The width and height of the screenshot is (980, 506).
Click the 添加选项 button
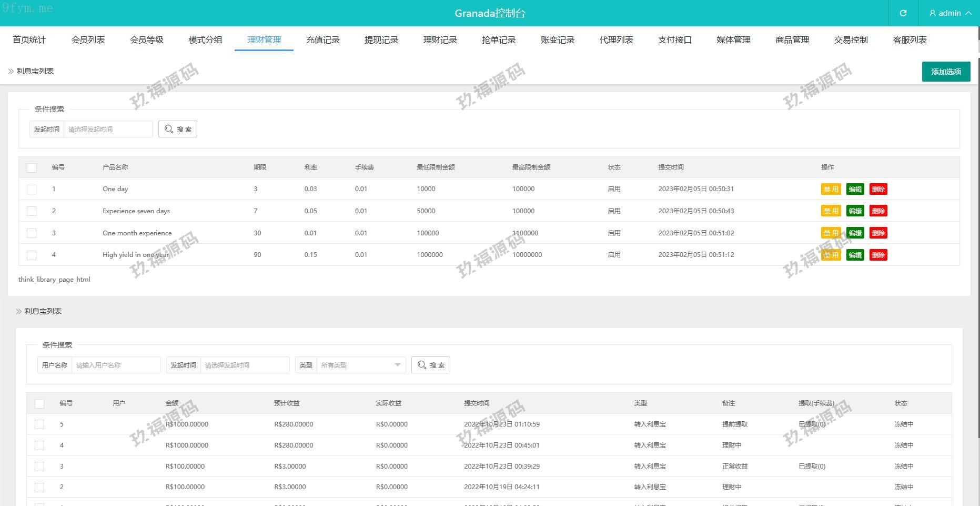tap(945, 72)
